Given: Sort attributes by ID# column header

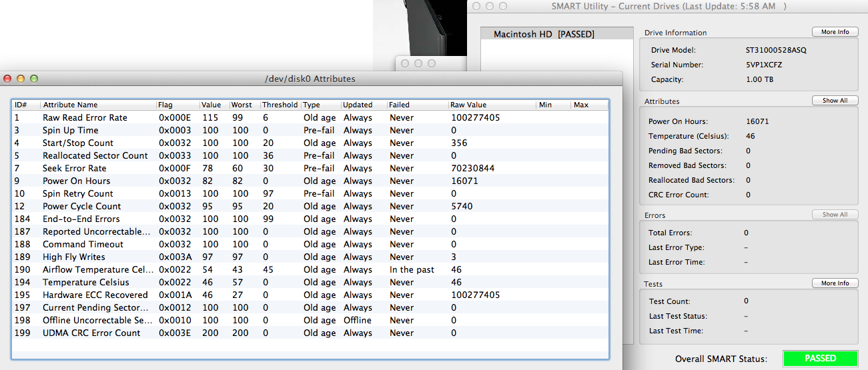Looking at the screenshot, I should coord(26,105).
